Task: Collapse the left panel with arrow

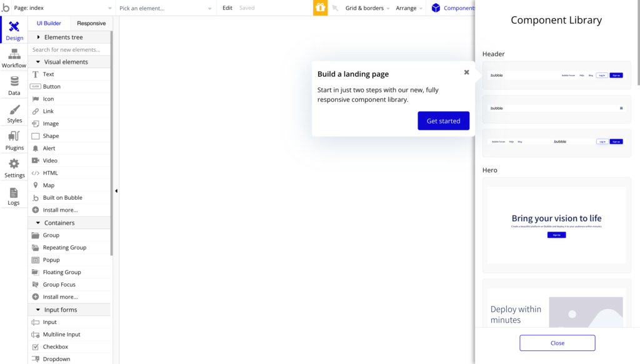Action: [x=116, y=191]
